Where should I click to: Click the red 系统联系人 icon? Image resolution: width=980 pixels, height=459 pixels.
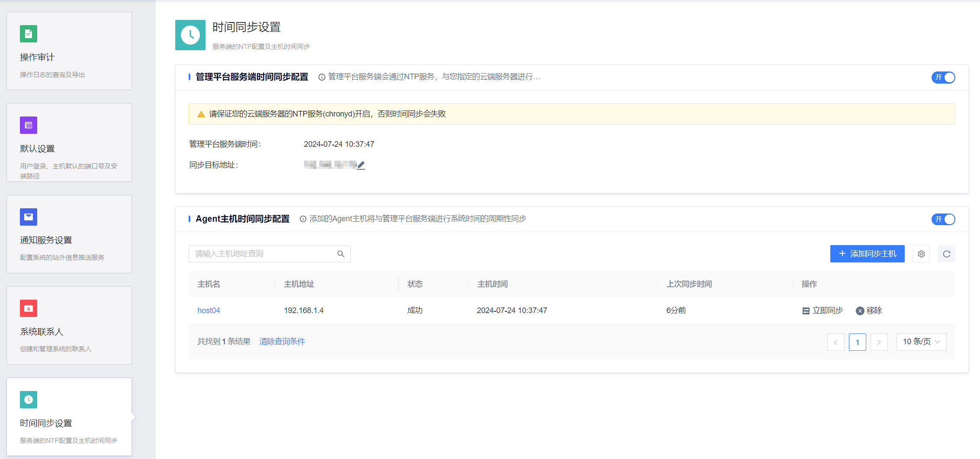pos(29,308)
